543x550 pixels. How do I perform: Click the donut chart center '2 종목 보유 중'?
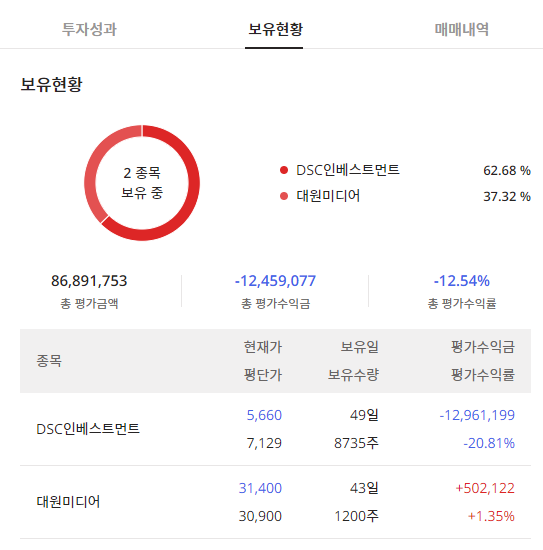coord(142,183)
